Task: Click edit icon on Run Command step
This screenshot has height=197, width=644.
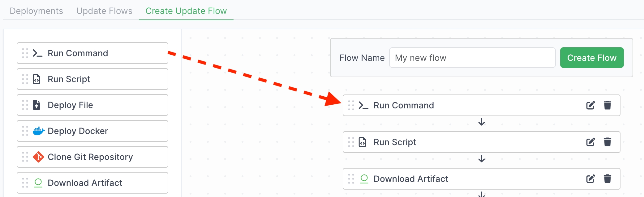Action: point(590,105)
